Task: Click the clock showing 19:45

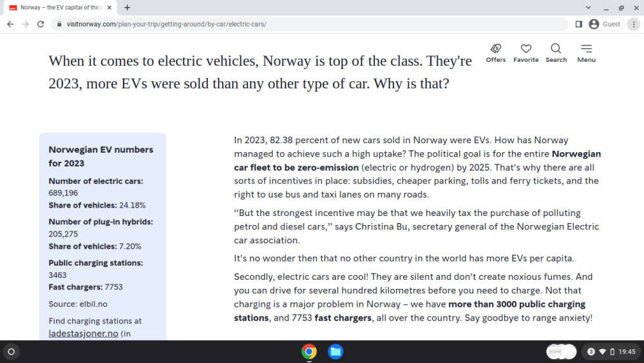Action: [627, 351]
